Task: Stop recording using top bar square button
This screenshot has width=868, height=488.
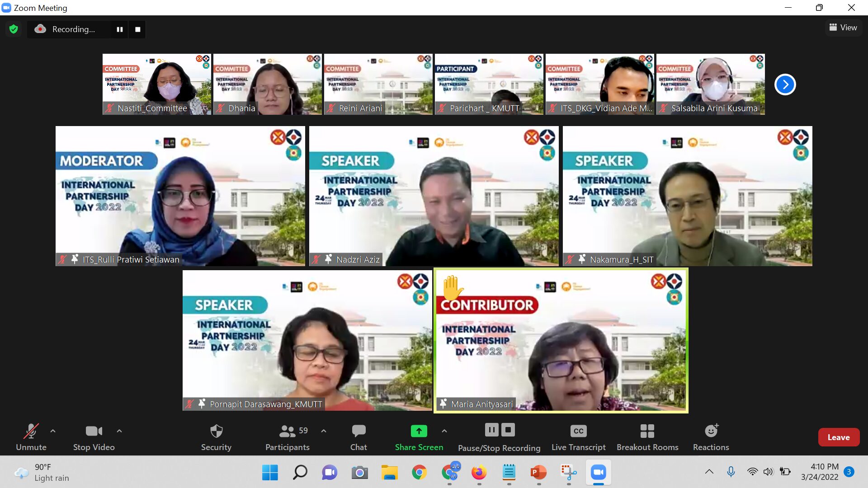Action: coord(138,29)
